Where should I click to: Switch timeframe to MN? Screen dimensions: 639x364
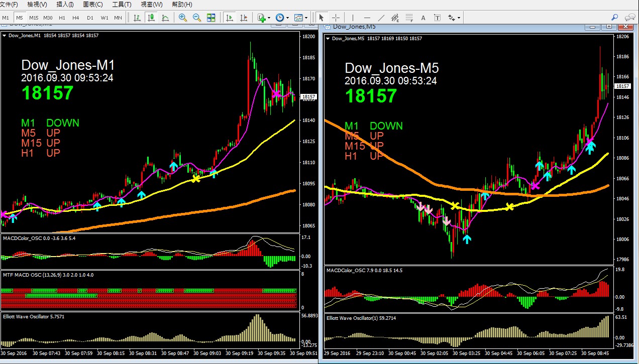coord(118,18)
